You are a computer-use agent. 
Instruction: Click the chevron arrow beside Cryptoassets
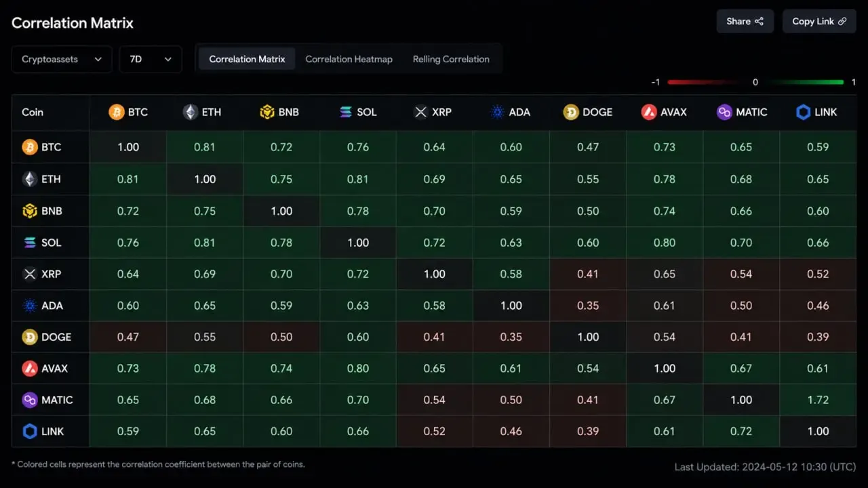click(98, 59)
